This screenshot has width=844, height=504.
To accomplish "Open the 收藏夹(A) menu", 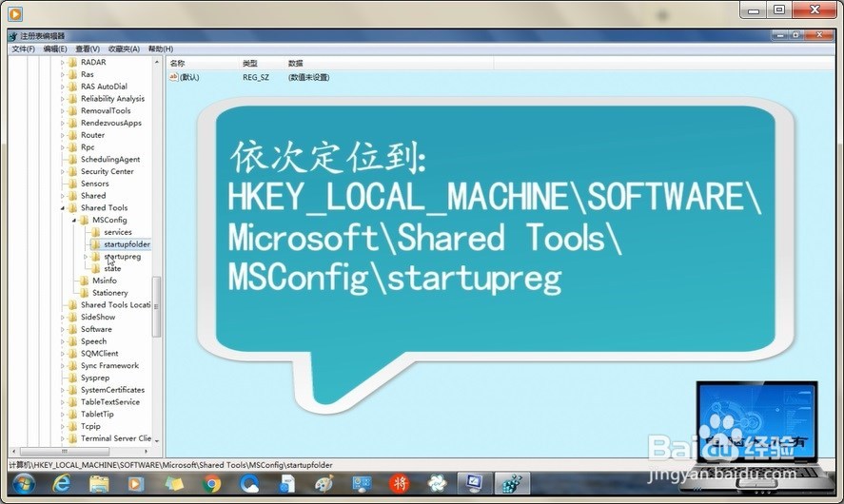I will point(124,48).
